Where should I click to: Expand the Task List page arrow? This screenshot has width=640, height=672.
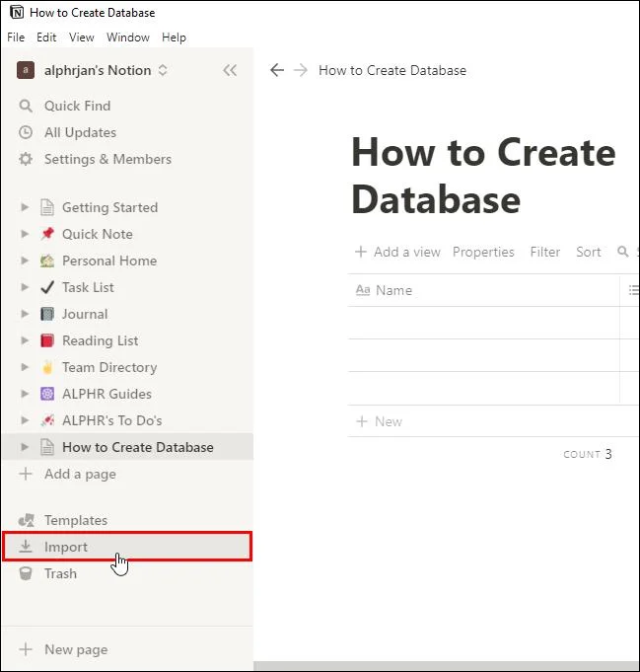(26, 287)
